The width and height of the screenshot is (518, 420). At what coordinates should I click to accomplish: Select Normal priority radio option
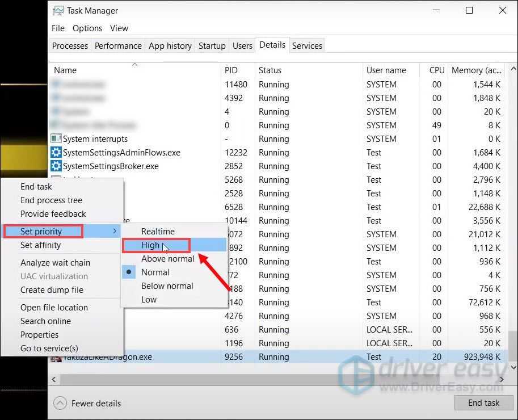coord(155,272)
